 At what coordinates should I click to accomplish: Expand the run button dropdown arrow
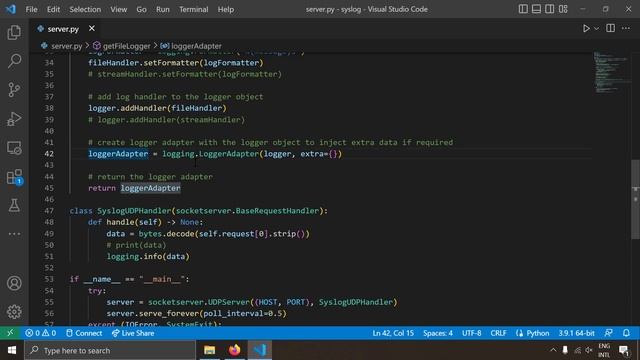596,29
